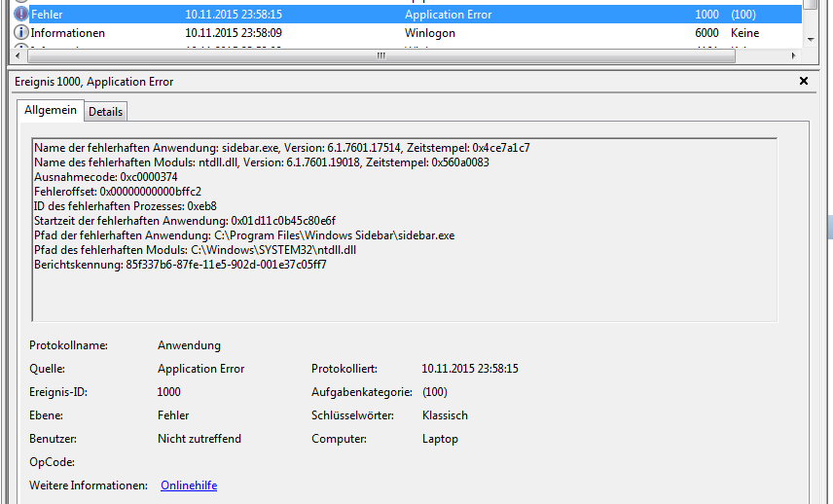Click the Computer value 'Laptop'

440,439
